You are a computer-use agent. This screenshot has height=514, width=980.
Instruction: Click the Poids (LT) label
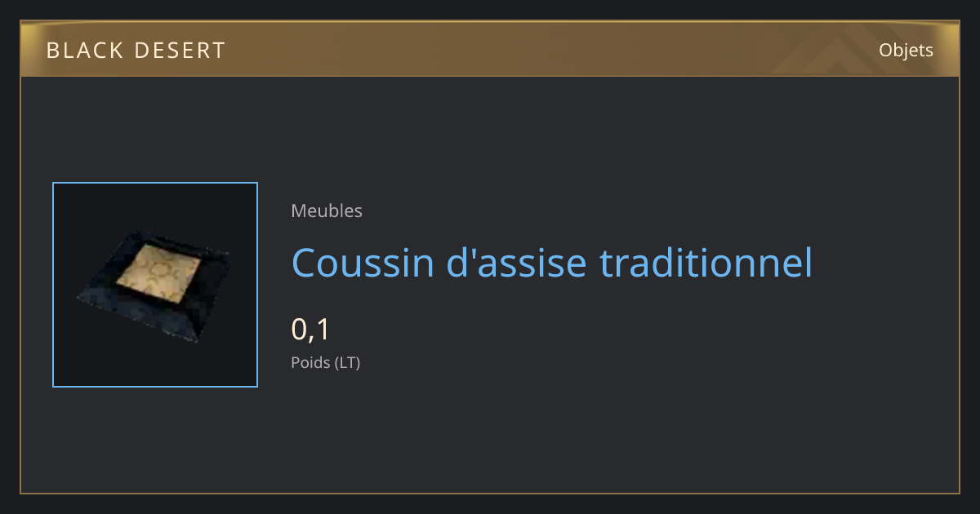click(x=326, y=362)
